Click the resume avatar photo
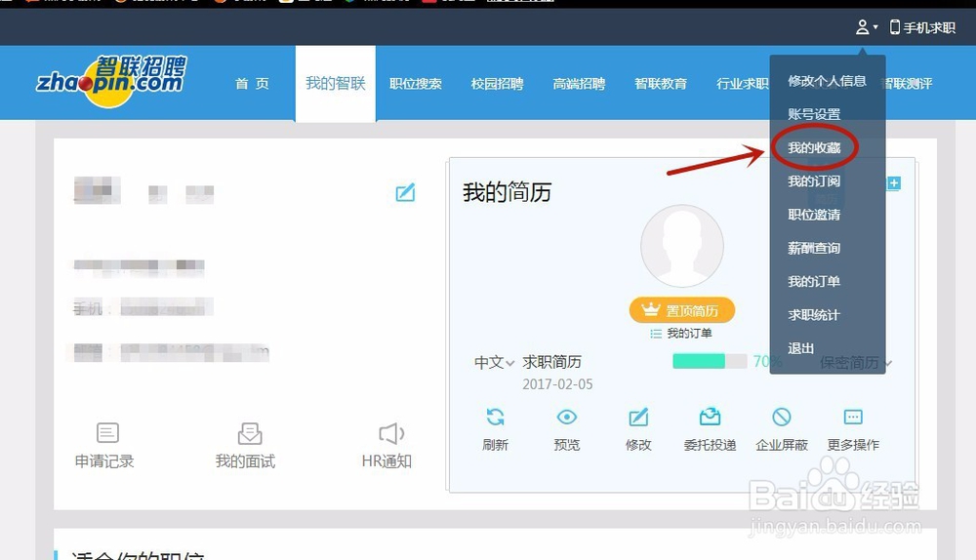 (x=682, y=246)
